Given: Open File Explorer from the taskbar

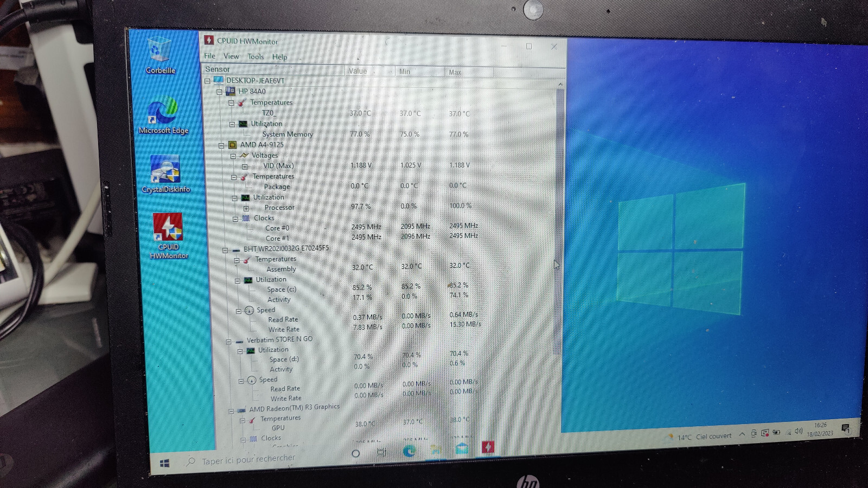Looking at the screenshot, I should point(436,450).
